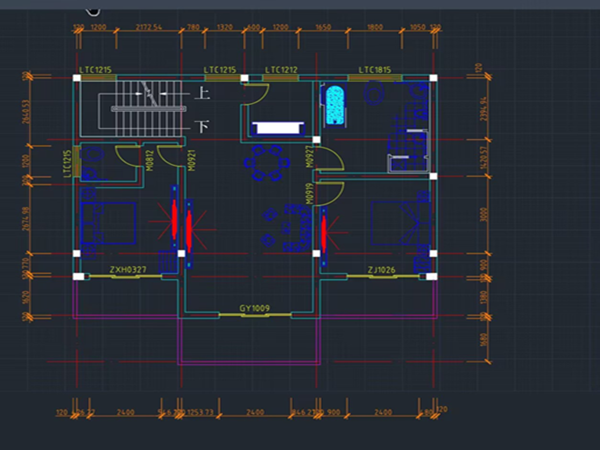The height and width of the screenshot is (450, 600).
Task: Click the white rectangular cabinet above dining table
Action: coord(277,128)
